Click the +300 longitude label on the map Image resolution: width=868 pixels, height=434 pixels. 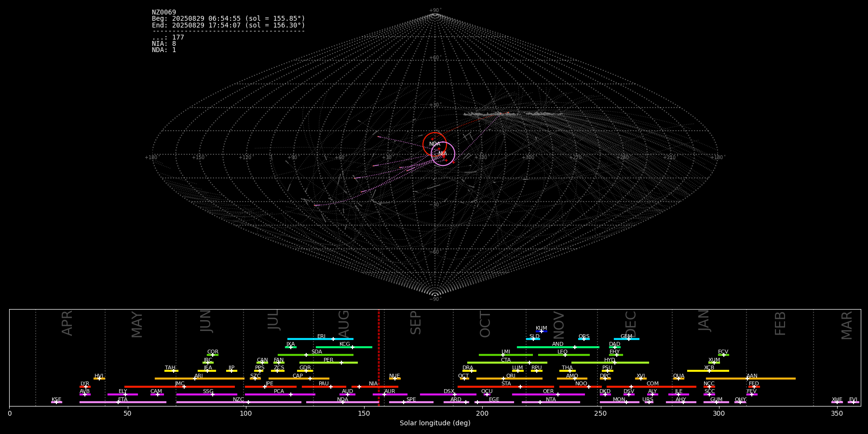pos(528,158)
